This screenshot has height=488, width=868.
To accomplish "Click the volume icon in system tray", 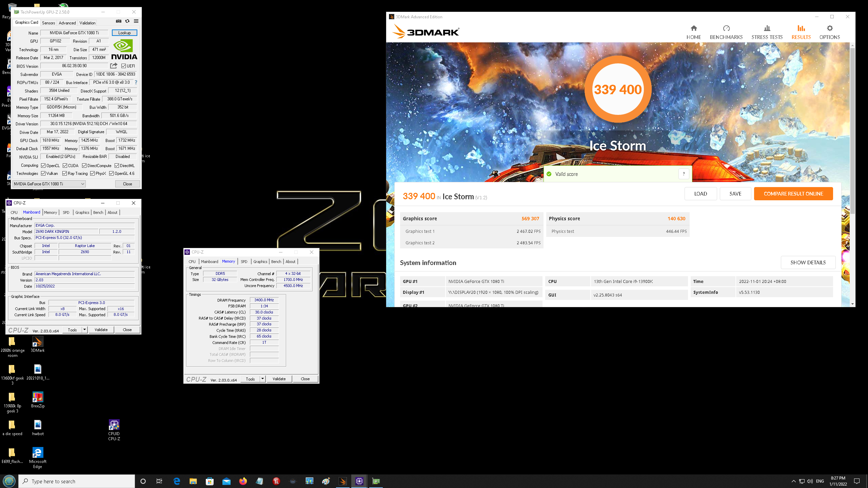I will click(810, 481).
